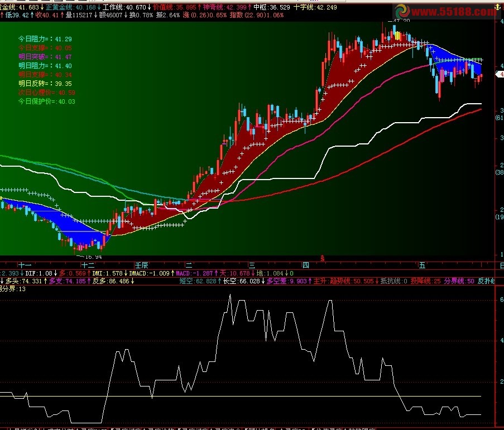Click the 二 month label on time axis
Screen dimensions: 504x430
[189, 265]
